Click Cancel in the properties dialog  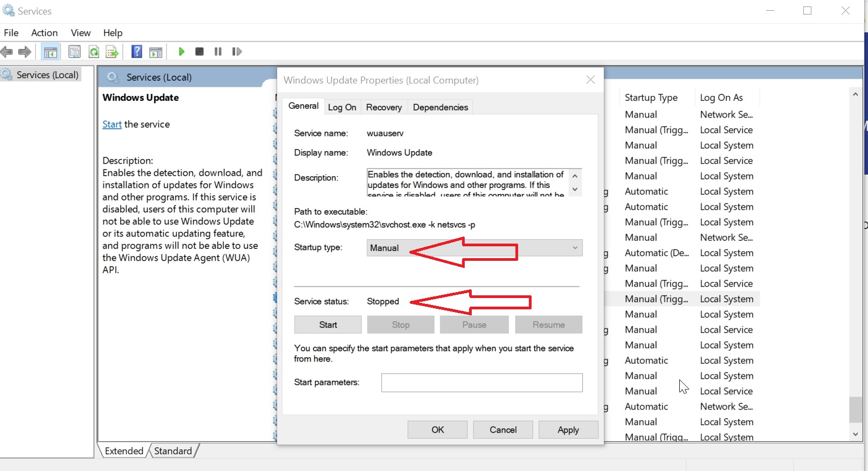tap(503, 430)
